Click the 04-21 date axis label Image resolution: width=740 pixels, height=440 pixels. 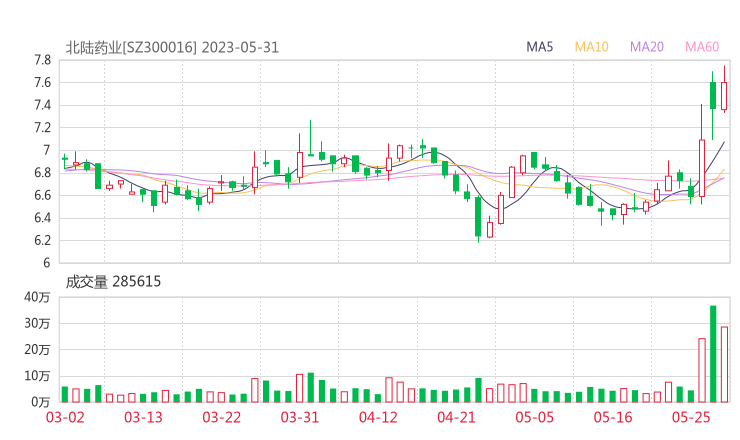pos(456,417)
